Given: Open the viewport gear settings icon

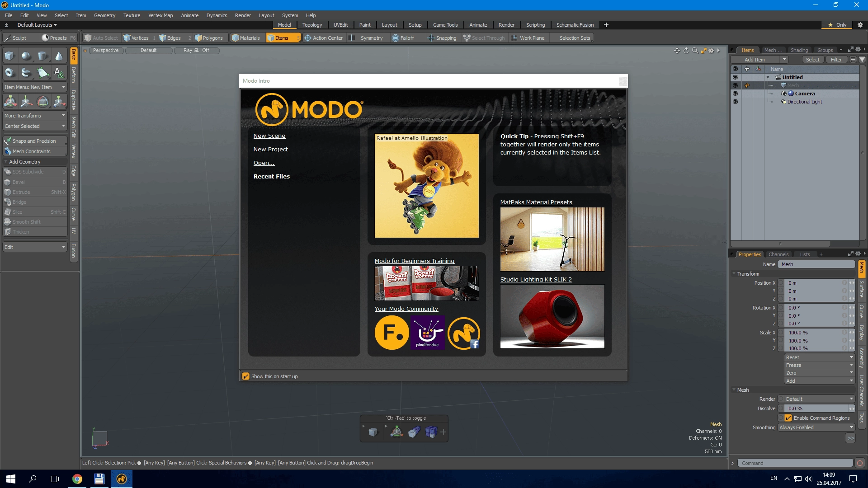Looking at the screenshot, I should click(x=711, y=51).
